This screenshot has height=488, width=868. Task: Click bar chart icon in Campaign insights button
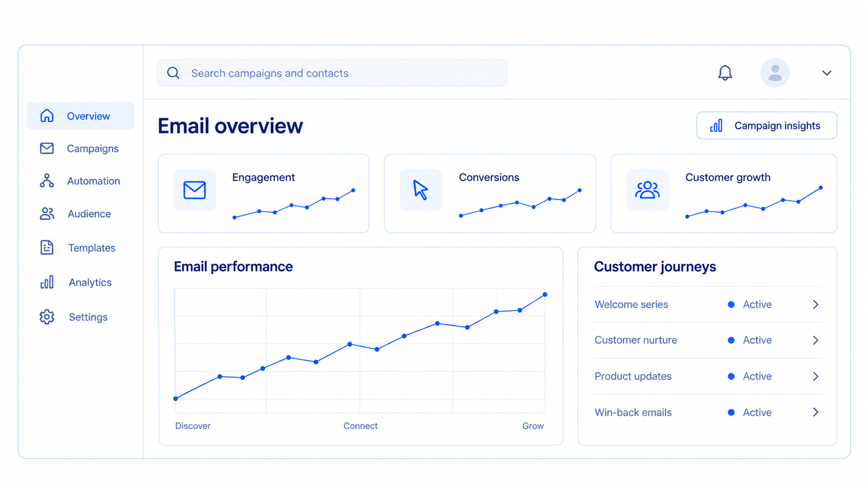coord(717,126)
